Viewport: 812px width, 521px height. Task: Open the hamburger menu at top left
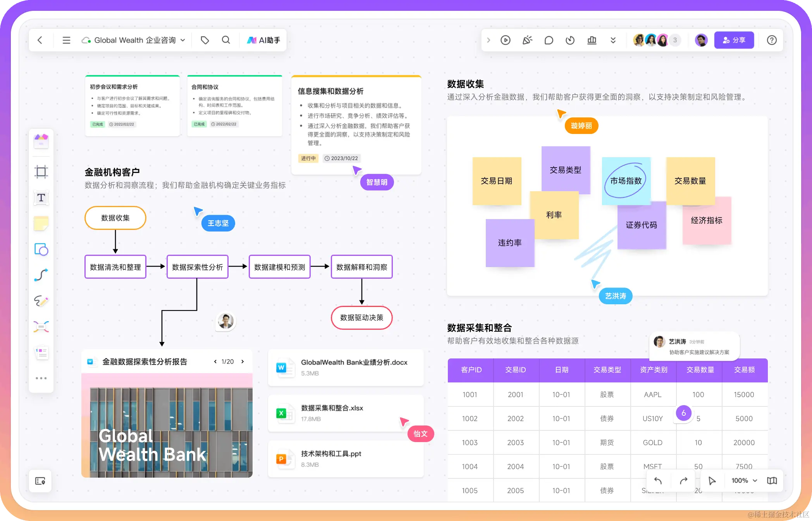click(x=66, y=40)
